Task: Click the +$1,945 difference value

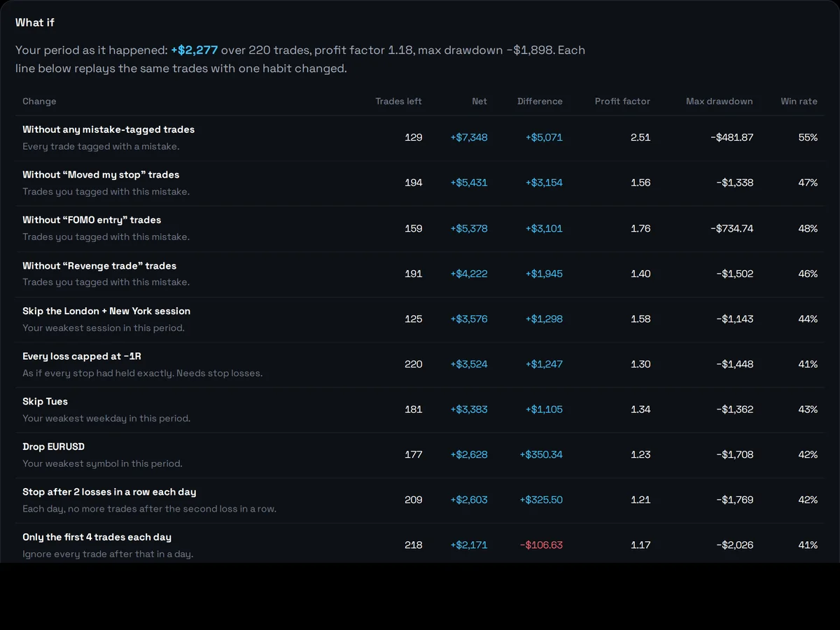Action: [544, 274]
